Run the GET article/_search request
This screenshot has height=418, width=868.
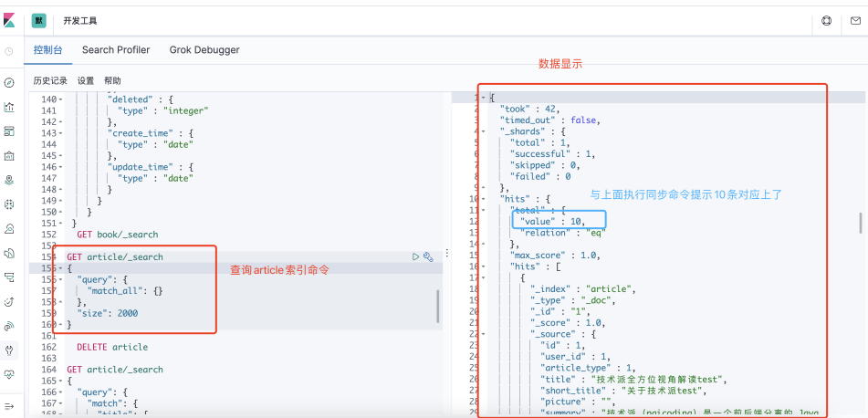click(416, 257)
